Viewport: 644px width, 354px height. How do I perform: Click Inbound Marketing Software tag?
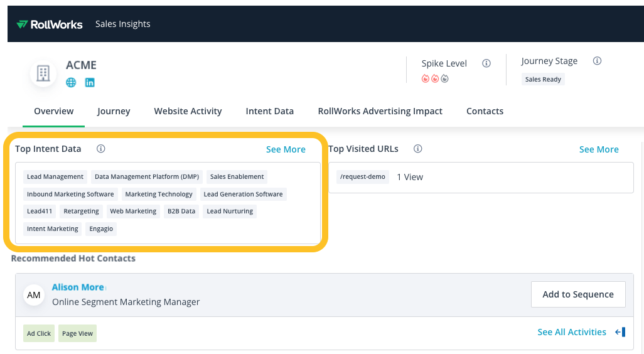(70, 194)
